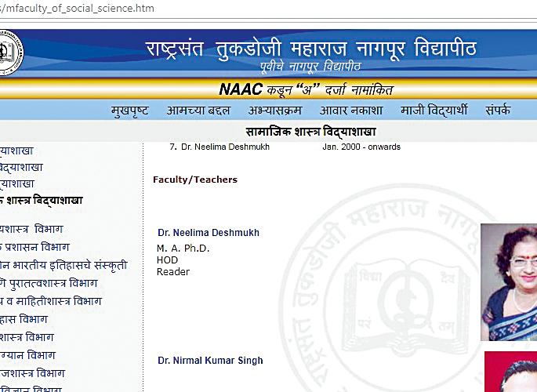Click the राष्ट्रसंत तुकडोजी महाराज नागपूर विद्यापीठ title
This screenshot has width=537, height=392.
click(x=311, y=49)
